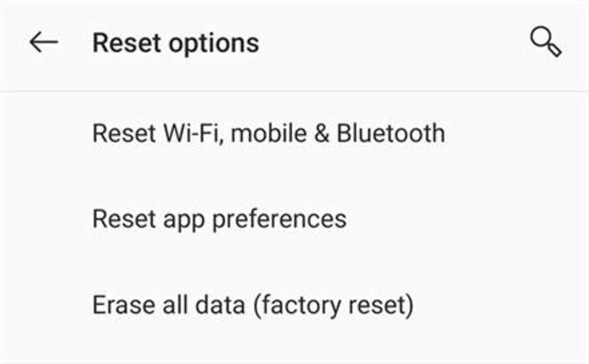Click the header's leftward arrow icon
Image resolution: width=589 pixels, height=364 pixels.
[44, 42]
